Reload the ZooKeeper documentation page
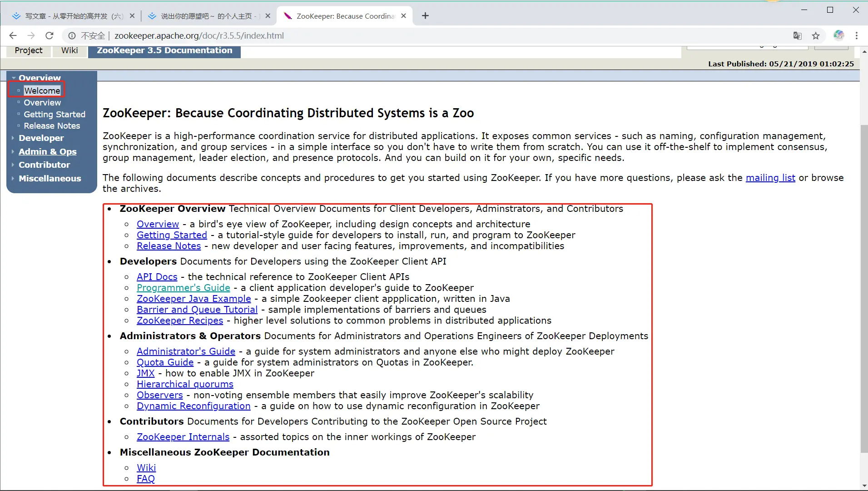The width and height of the screenshot is (868, 491). tap(50, 35)
